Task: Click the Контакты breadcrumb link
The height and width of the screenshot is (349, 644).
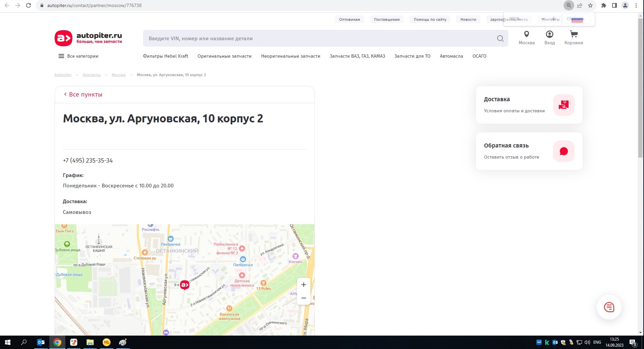Action: point(92,75)
